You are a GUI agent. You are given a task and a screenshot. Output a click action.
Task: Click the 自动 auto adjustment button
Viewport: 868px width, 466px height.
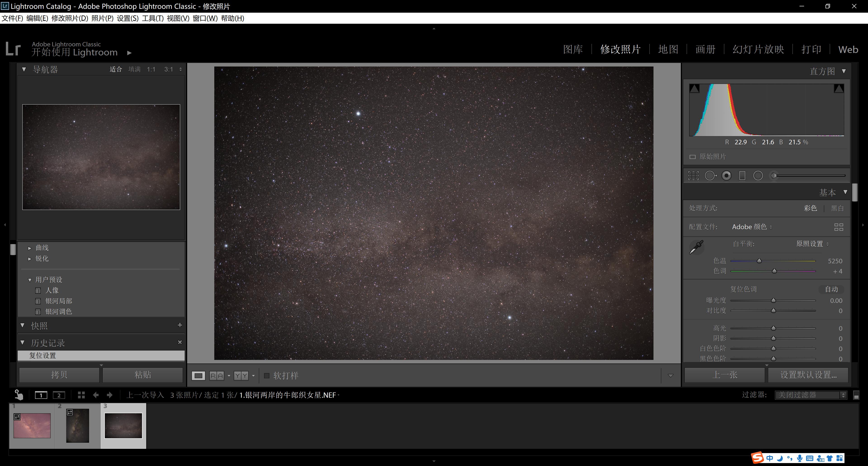coord(832,289)
